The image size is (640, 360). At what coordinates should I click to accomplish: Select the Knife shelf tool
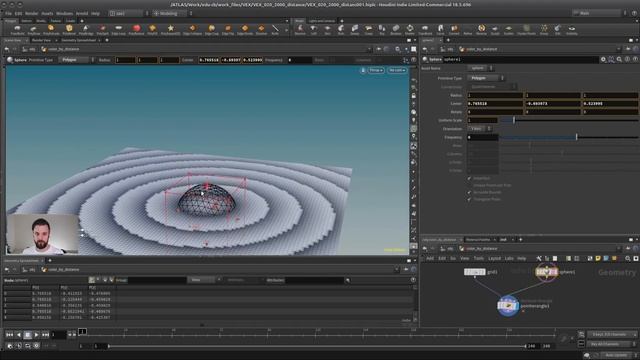[x=275, y=29]
